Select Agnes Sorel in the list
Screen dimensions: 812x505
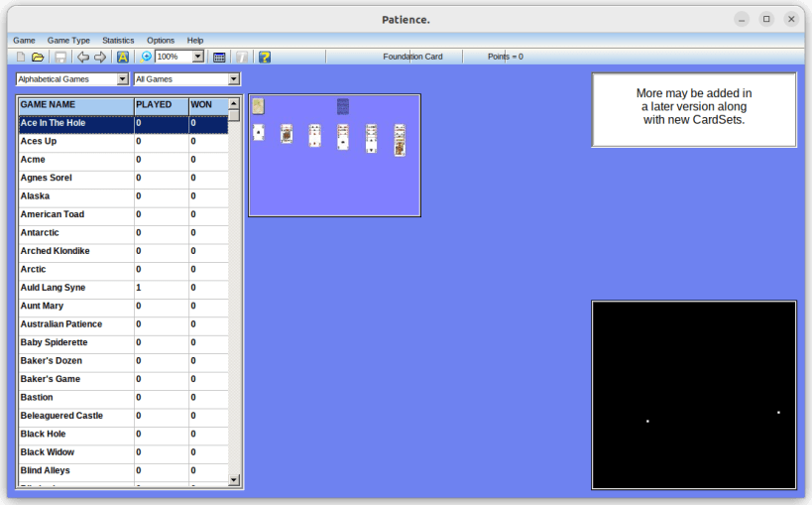[123, 178]
